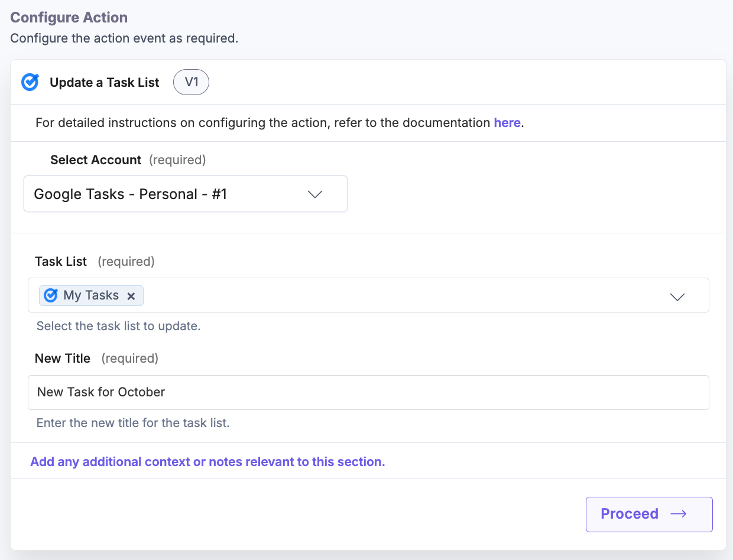Viewport: 733px width, 560px height.
Task: Click the Configure Action heading
Action: click(69, 18)
